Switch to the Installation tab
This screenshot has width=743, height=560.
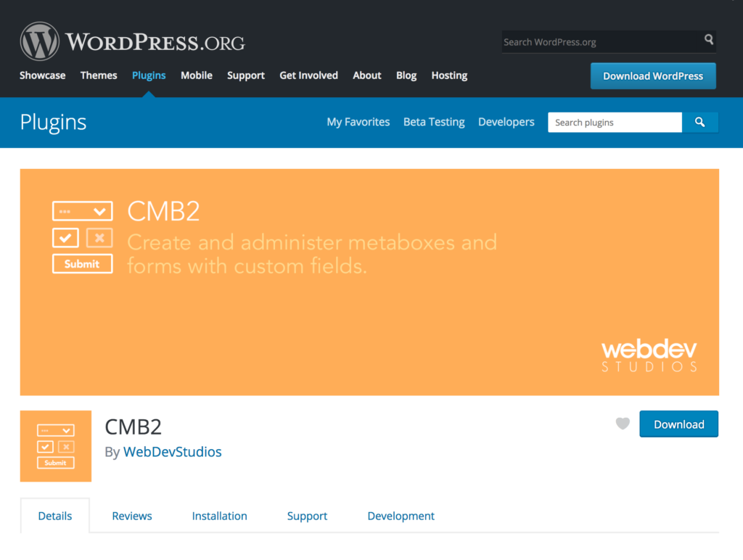click(x=219, y=516)
